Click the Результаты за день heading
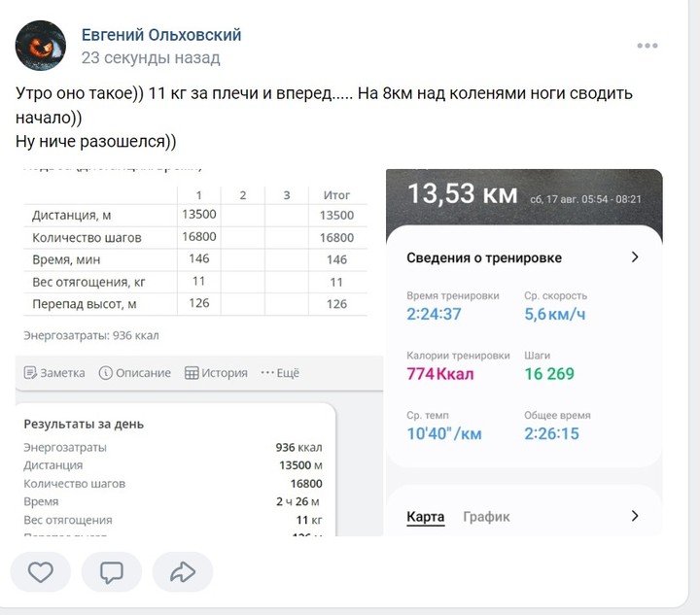The height and width of the screenshot is (615, 700). click(x=84, y=424)
